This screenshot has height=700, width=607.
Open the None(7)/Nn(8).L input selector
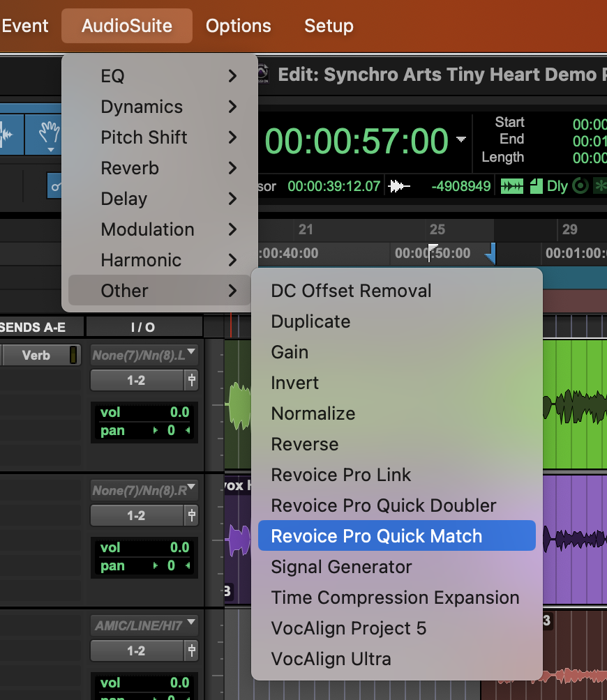coord(144,355)
